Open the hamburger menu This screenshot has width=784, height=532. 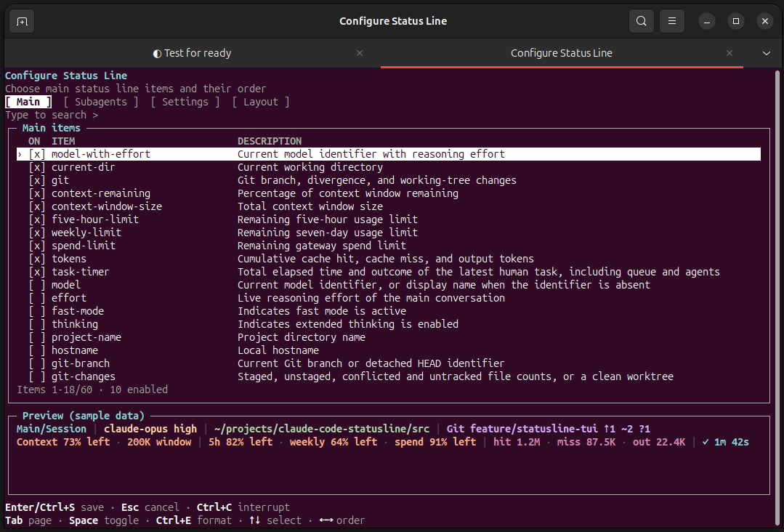pos(672,21)
